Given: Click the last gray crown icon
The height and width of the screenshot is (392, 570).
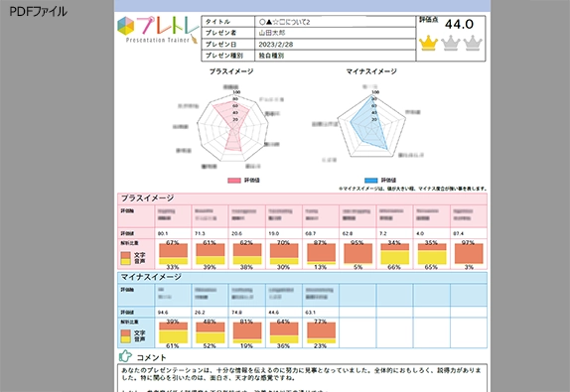Looking at the screenshot, I should point(473,43).
